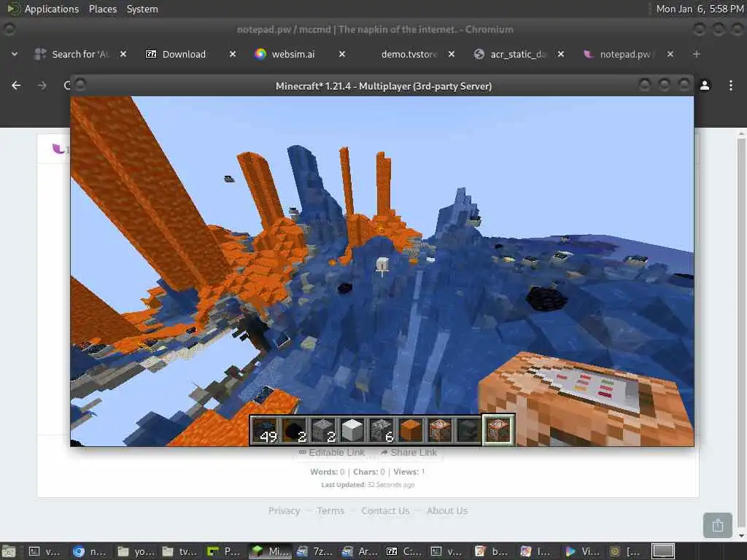
Task: Select the dark block in hotbar slot eight
Action: click(x=469, y=430)
